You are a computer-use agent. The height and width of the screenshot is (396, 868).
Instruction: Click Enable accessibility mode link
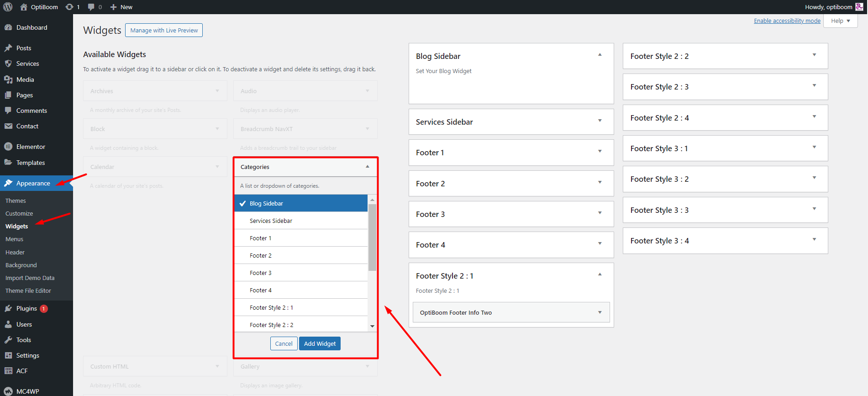point(787,21)
